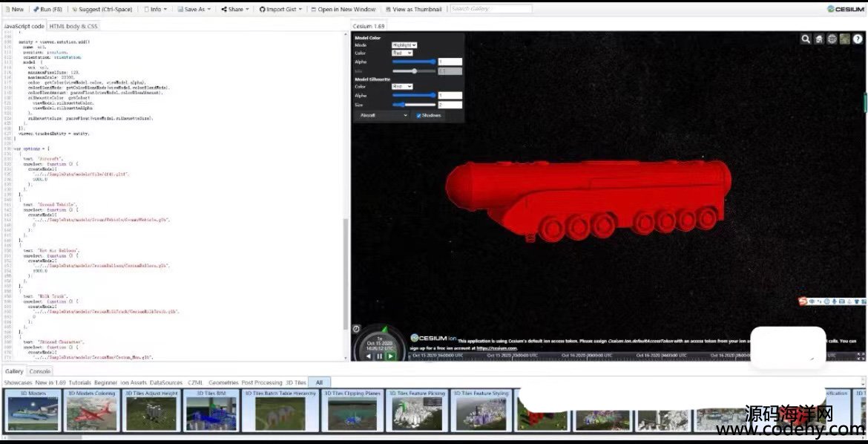Open the Model Silhouette color dropdown
Screen dimensions: 868x444
point(402,87)
